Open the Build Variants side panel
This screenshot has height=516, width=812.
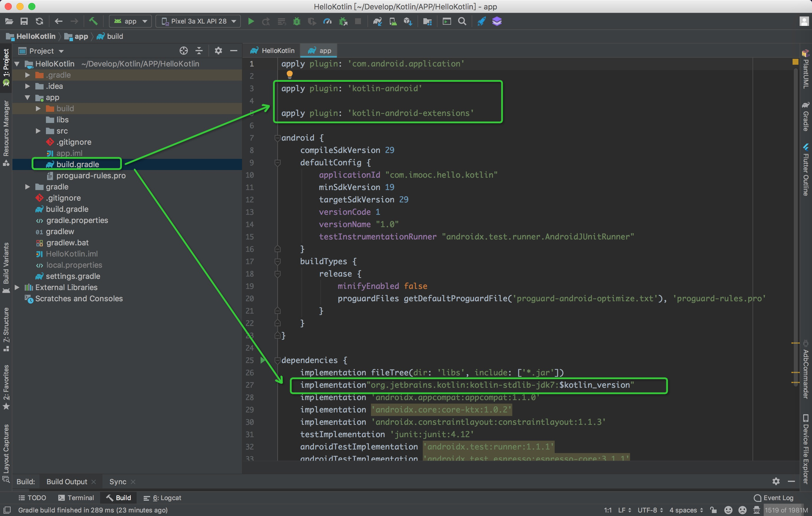pyautogui.click(x=6, y=268)
